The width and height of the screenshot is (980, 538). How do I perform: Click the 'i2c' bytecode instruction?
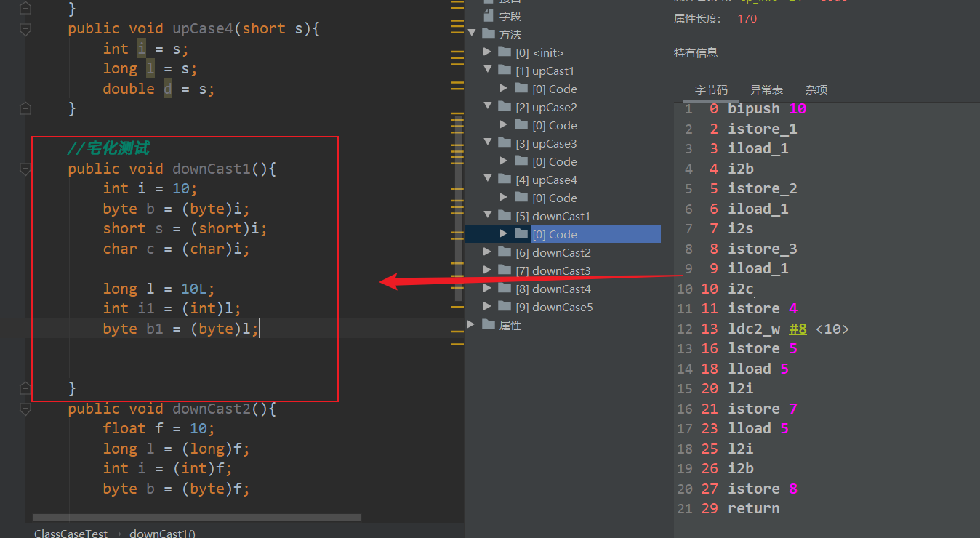click(x=741, y=289)
